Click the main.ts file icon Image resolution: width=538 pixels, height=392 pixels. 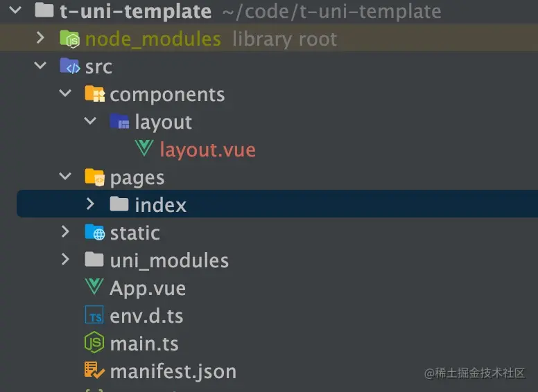pyautogui.click(x=94, y=343)
